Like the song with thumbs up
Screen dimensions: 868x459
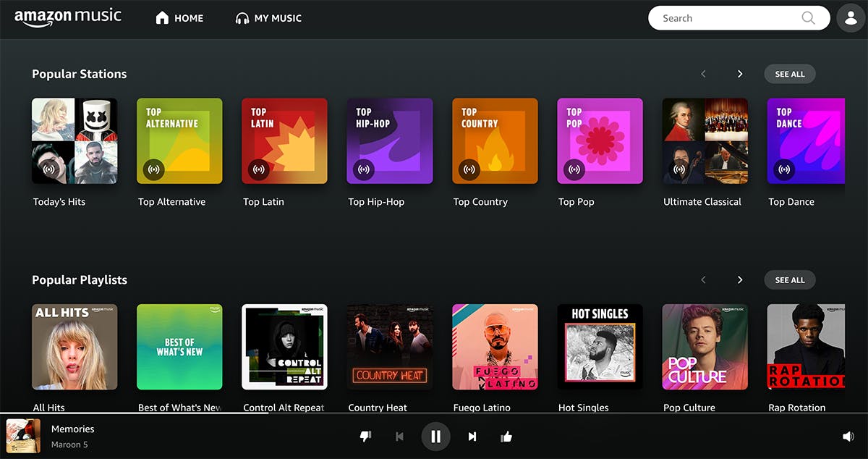tap(506, 437)
